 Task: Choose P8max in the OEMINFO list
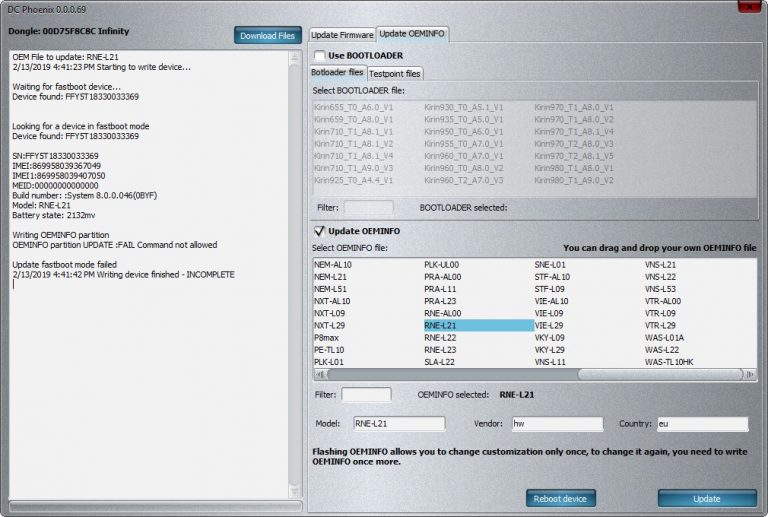(326, 338)
